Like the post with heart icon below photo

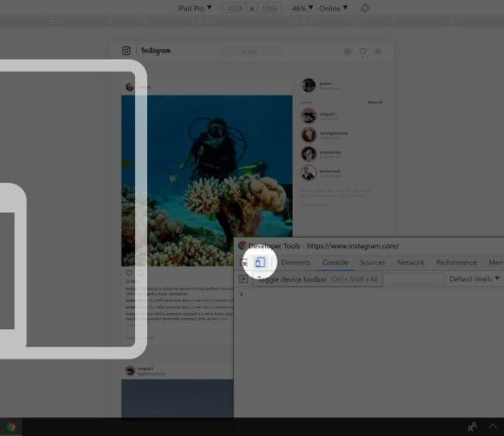tap(129, 273)
